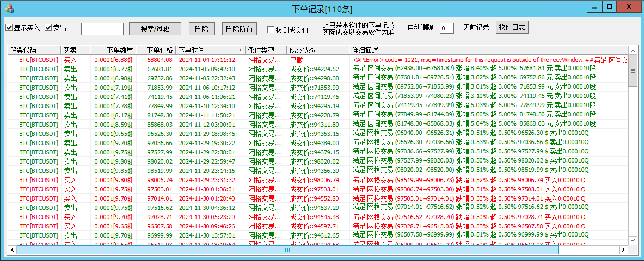
Task: Click the application icon in title bar
Action: (x=9, y=8)
